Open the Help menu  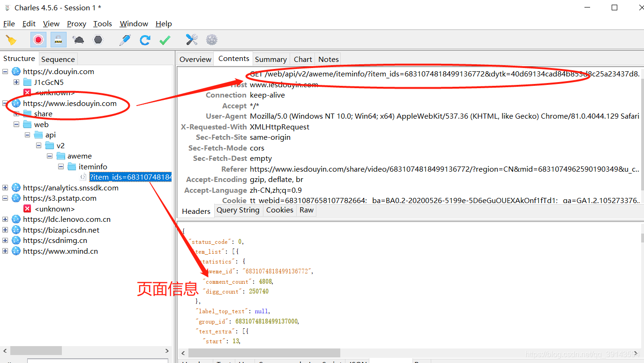click(x=164, y=23)
